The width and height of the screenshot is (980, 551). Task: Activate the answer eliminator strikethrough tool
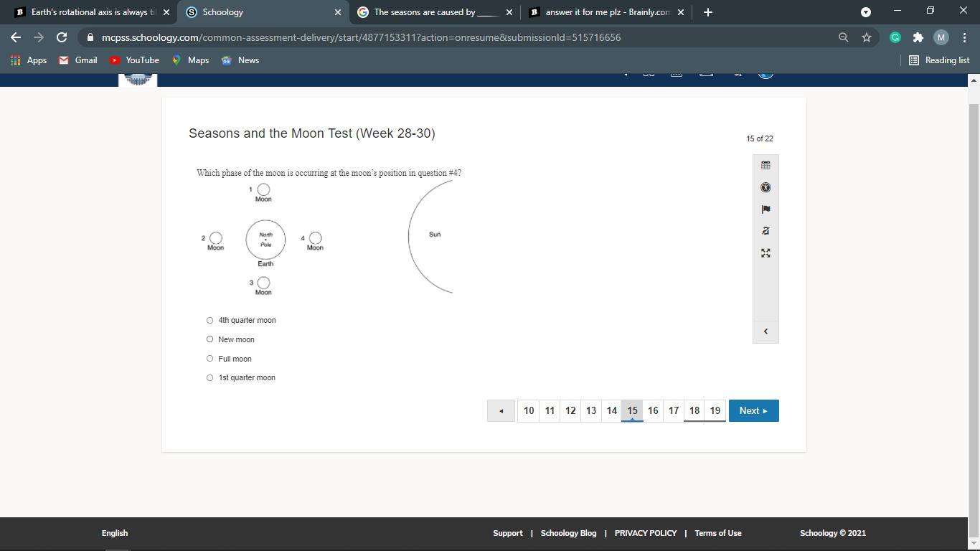pos(765,231)
